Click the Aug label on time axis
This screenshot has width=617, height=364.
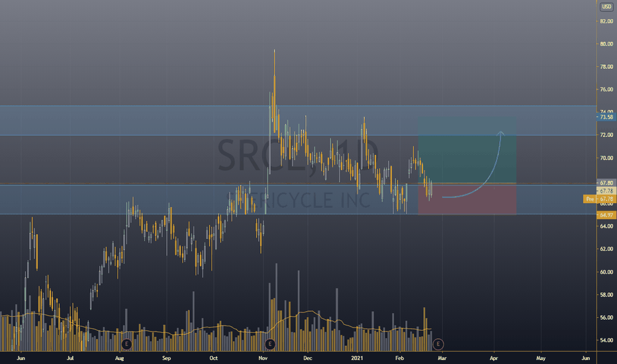119,358
